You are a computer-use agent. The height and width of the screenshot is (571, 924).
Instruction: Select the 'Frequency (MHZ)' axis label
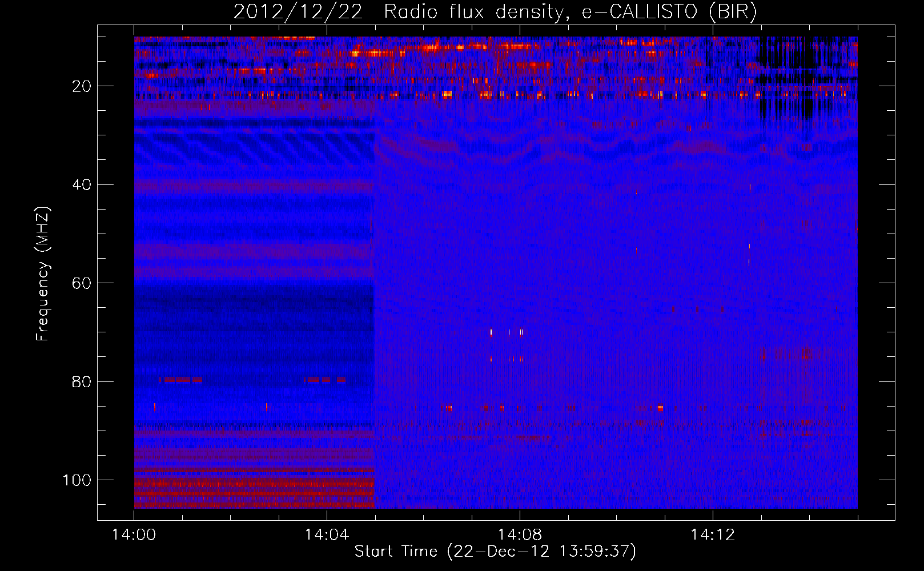point(43,274)
